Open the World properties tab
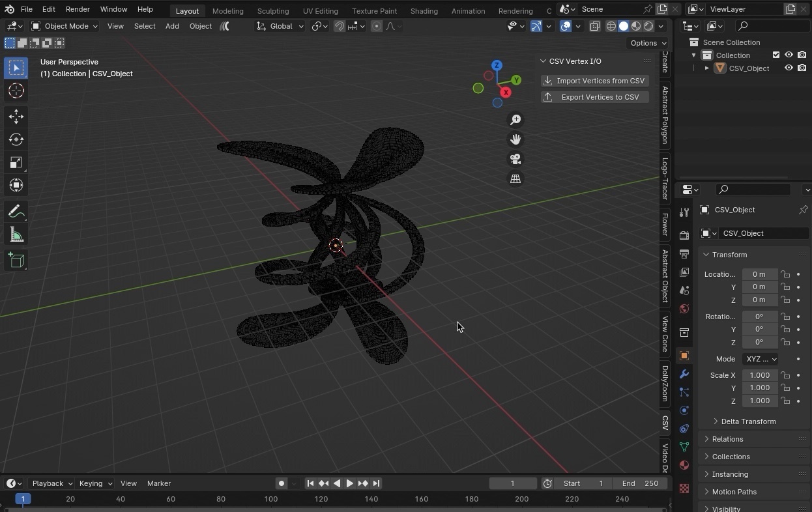This screenshot has height=512, width=812. coord(684,309)
